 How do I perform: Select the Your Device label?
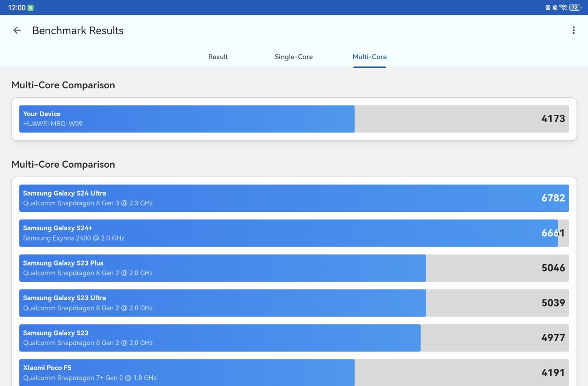[42, 114]
